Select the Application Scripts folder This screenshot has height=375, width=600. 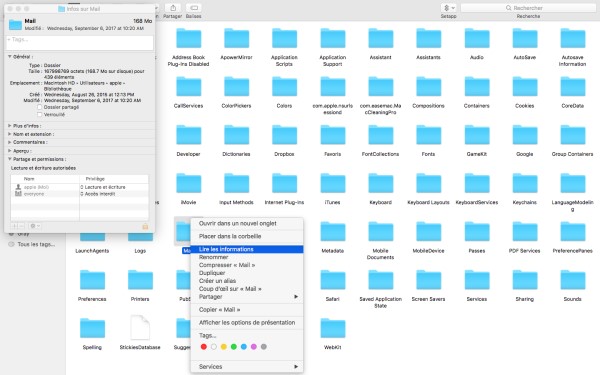(284, 38)
